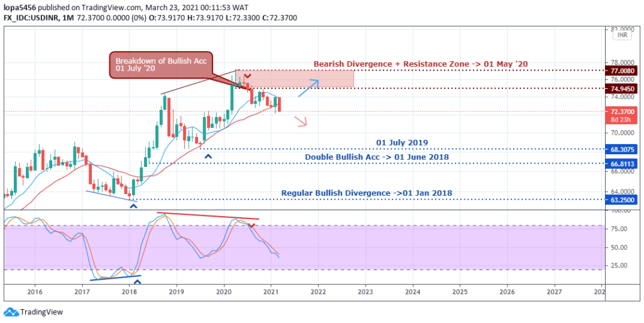
Task: Click the 01 July 2019 annotation
Action: pyautogui.click(x=402, y=142)
